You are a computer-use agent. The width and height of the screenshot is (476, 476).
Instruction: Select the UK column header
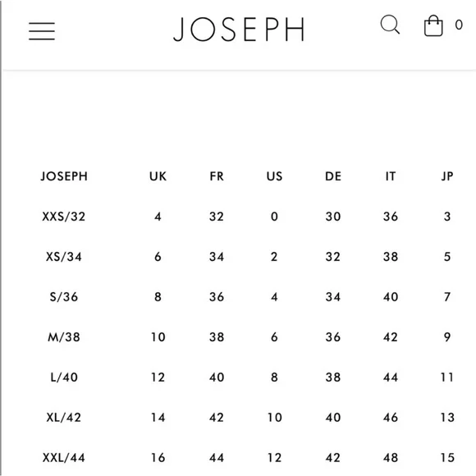pos(158,176)
